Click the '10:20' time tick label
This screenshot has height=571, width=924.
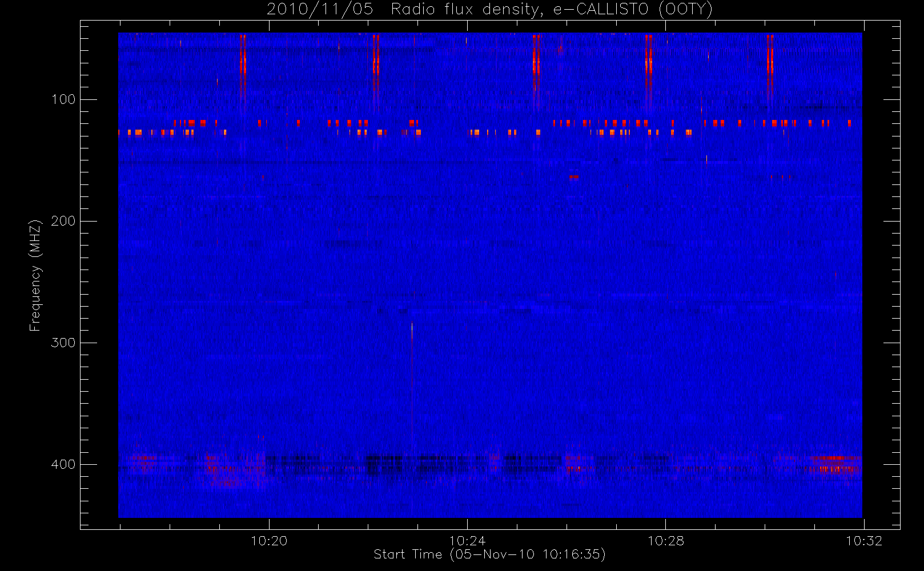tap(269, 541)
